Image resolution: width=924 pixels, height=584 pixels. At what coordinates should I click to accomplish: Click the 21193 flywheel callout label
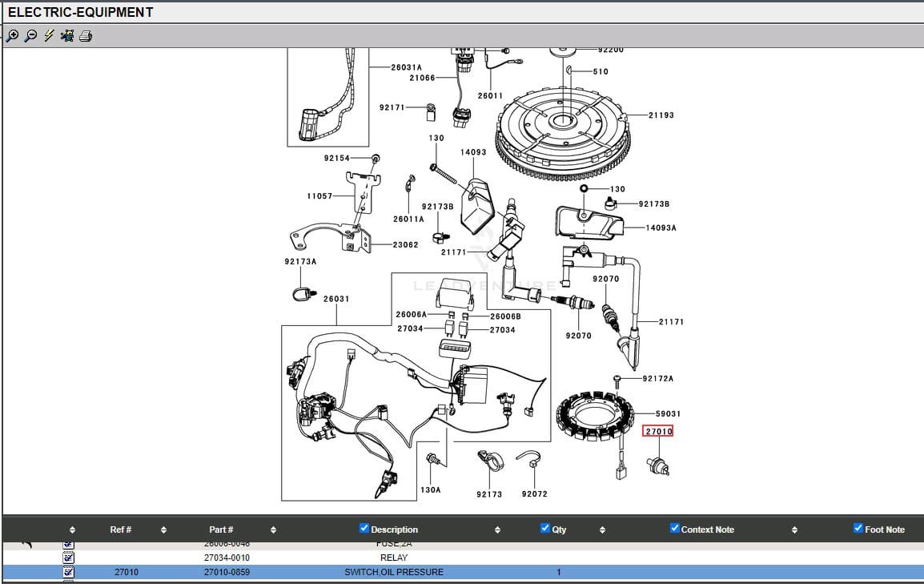click(x=661, y=115)
